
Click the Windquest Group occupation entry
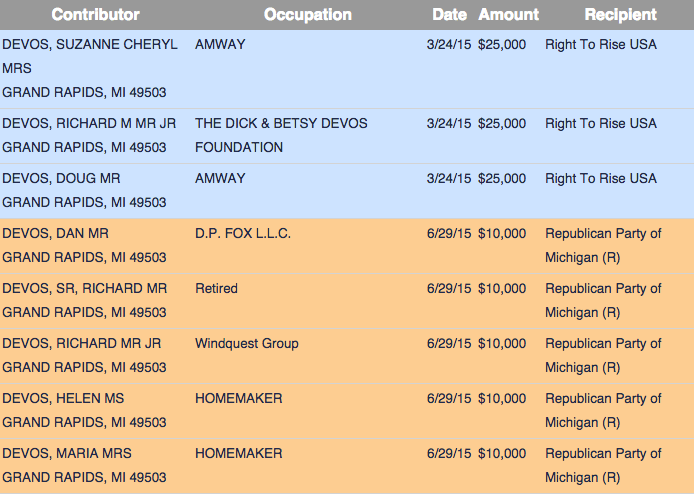point(247,344)
